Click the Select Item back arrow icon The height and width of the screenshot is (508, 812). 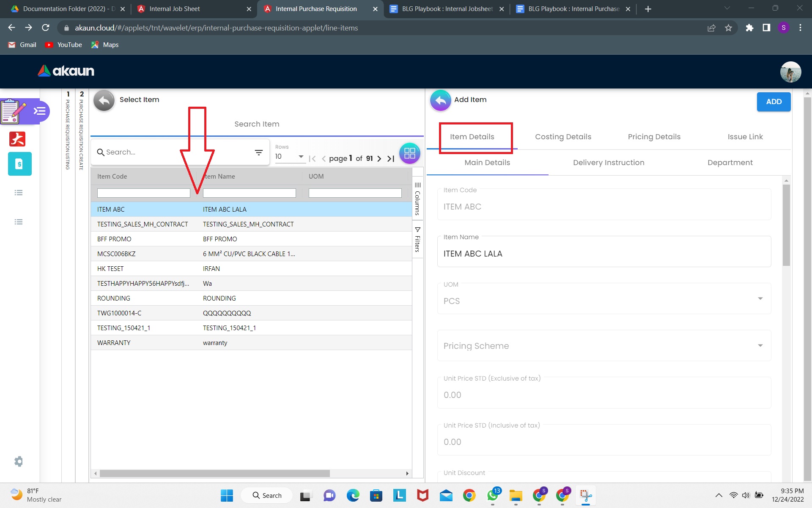click(104, 100)
